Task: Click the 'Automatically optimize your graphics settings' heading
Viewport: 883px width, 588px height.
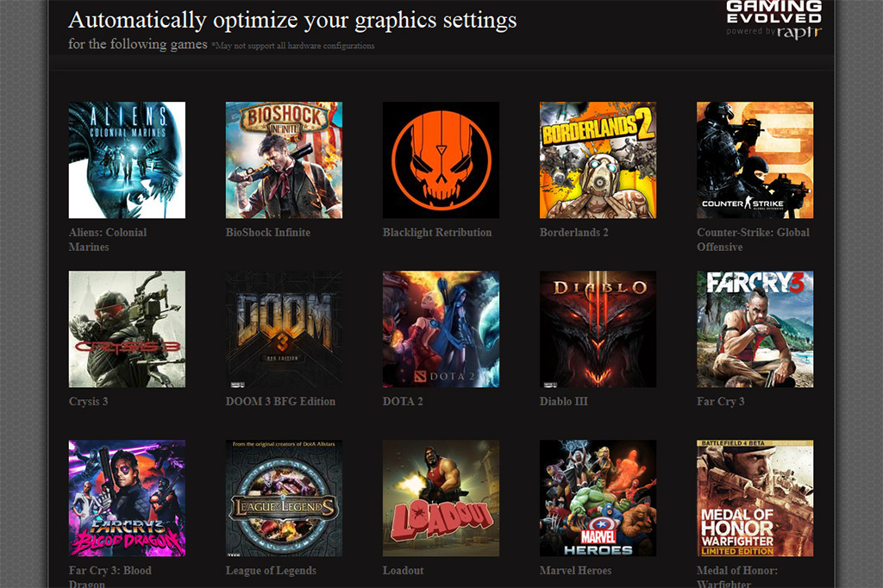Action: tap(292, 21)
